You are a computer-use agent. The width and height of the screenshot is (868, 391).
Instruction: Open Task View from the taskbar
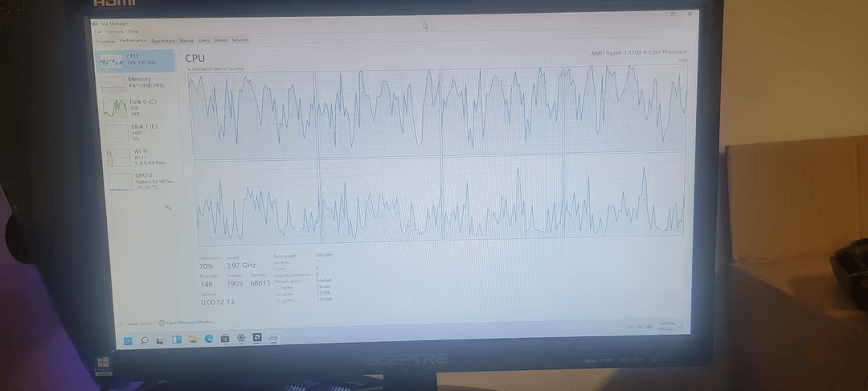click(x=160, y=340)
